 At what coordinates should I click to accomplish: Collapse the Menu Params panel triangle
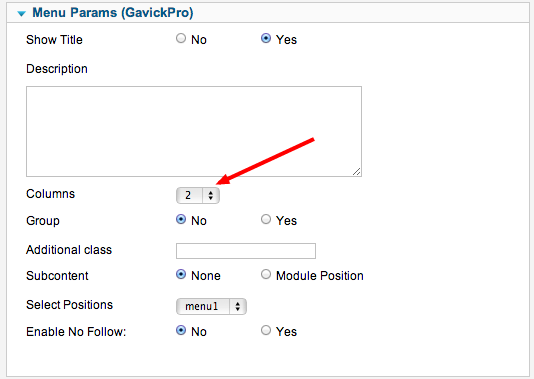click(x=21, y=14)
